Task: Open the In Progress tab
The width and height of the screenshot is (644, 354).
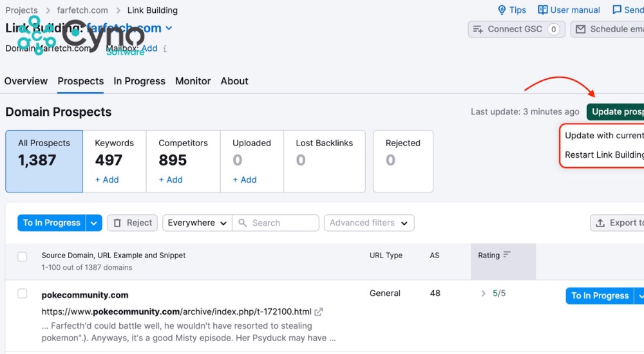Action: pyautogui.click(x=139, y=81)
